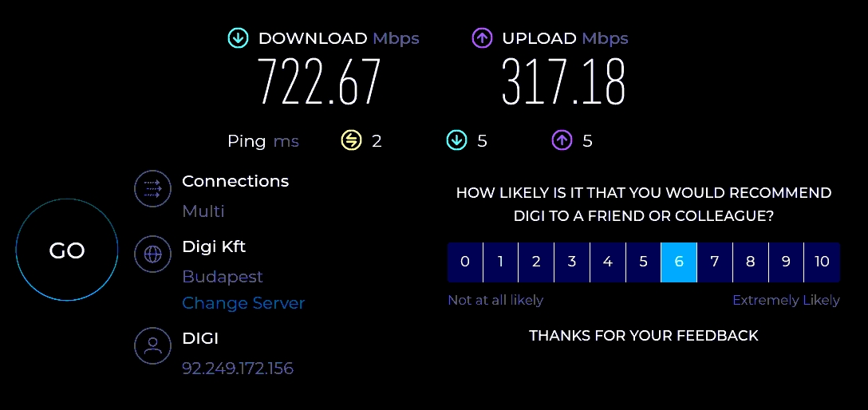Viewport: 868px width, 410px height.
Task: Open the Change Server link
Action: 243,303
